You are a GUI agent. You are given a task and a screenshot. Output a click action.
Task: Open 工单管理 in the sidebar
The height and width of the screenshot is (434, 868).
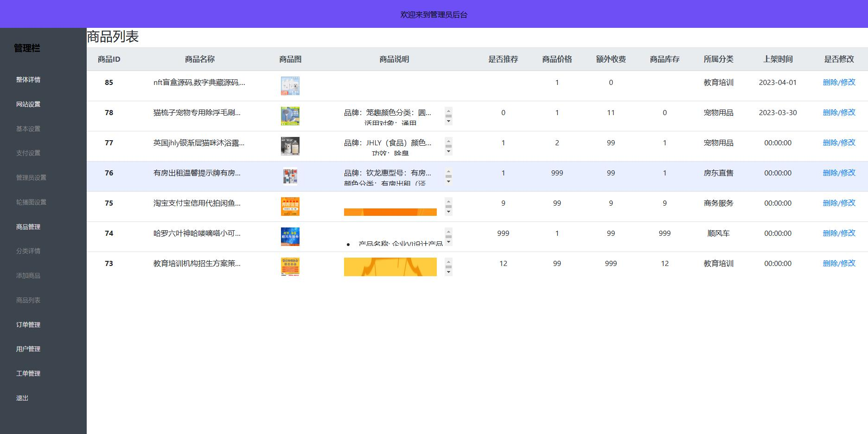[x=28, y=374]
